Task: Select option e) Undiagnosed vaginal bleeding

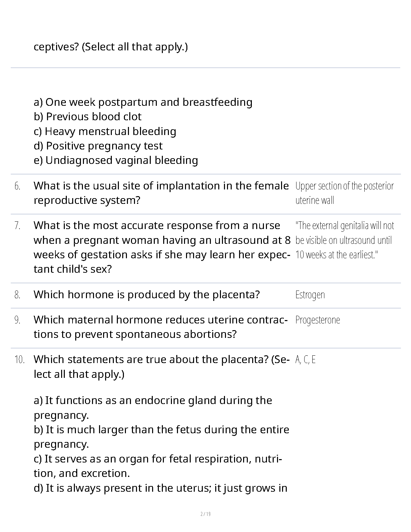Action: pos(116,160)
